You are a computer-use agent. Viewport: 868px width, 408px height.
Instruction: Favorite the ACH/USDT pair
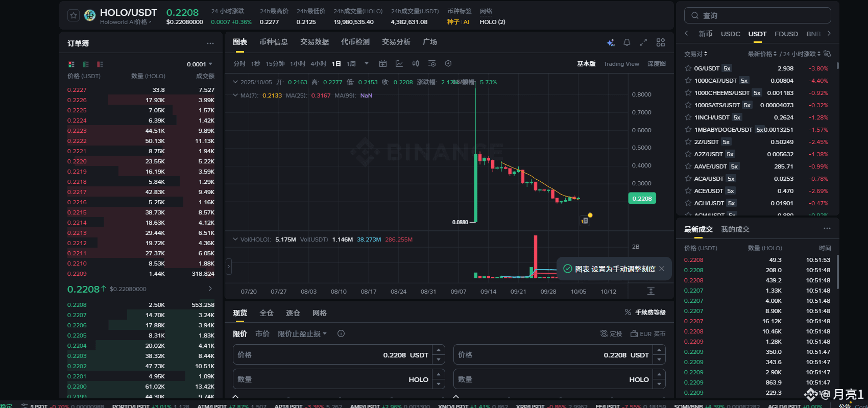coord(688,203)
